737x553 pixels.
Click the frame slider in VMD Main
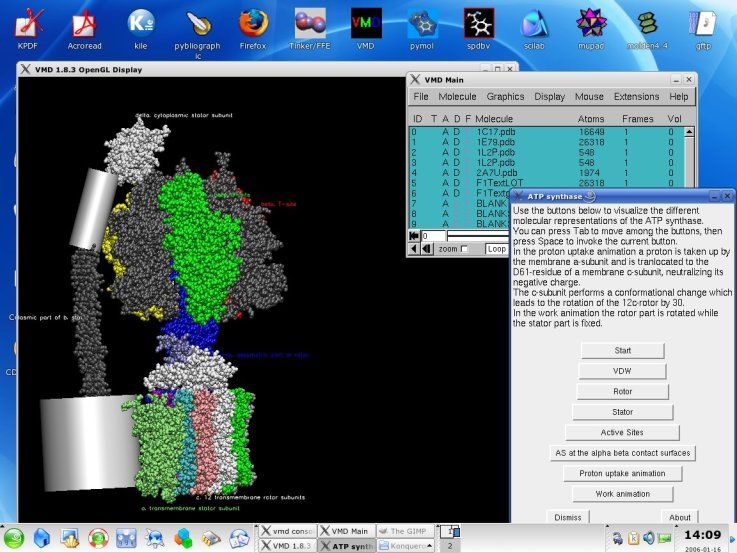click(478, 235)
